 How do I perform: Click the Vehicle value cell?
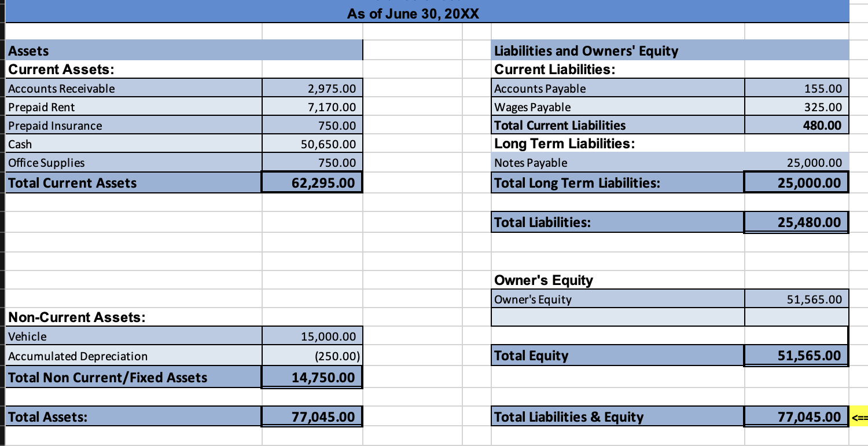(312, 337)
